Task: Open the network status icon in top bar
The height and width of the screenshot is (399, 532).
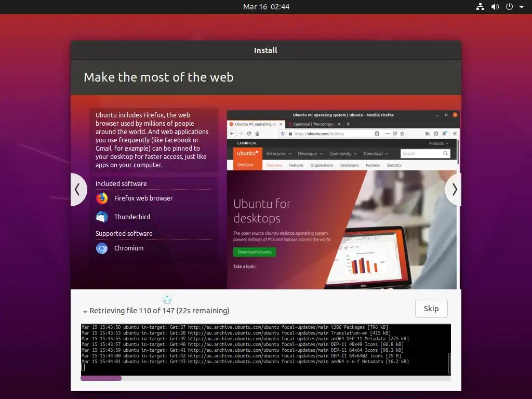Action: (480, 7)
